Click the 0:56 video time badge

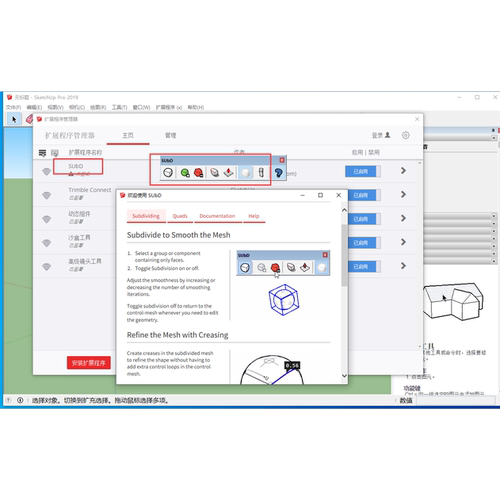pos(292,366)
